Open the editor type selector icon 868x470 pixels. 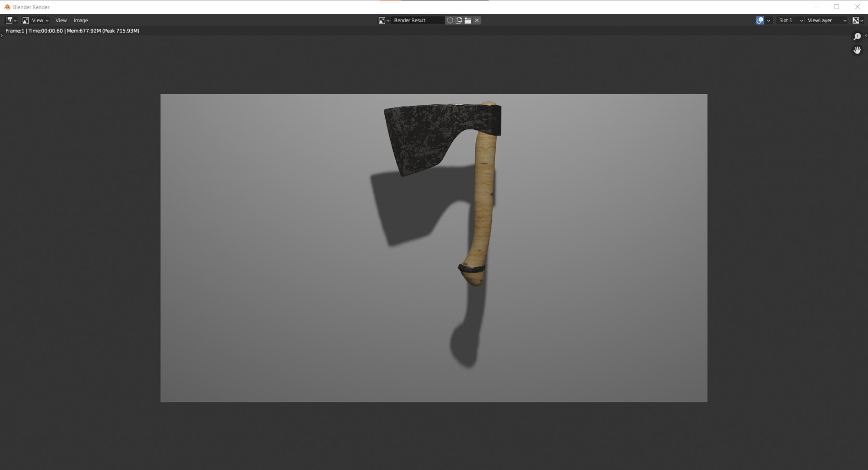(x=8, y=20)
